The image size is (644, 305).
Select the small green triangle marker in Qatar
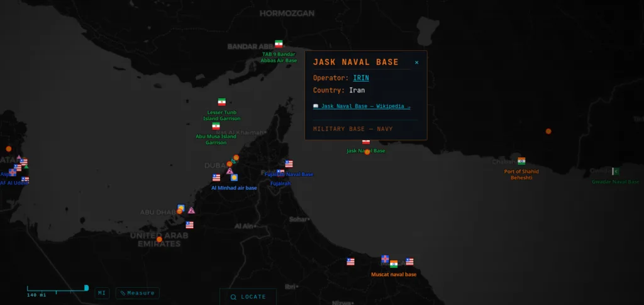click(26, 166)
